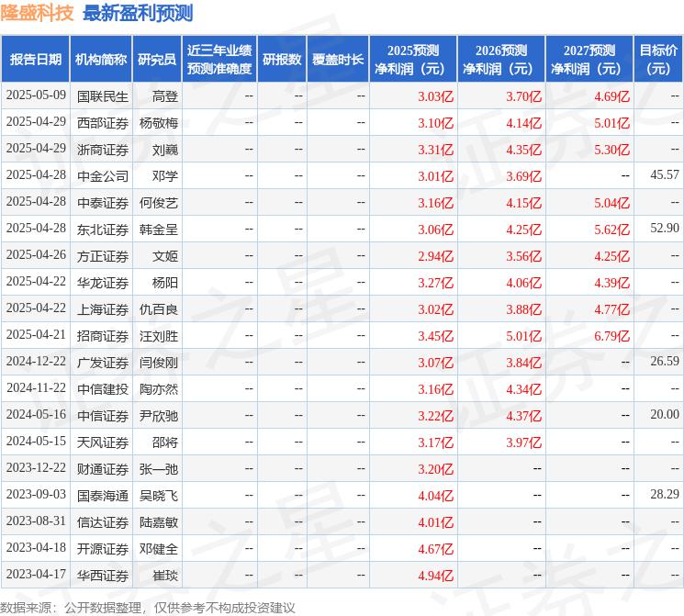Select the 研究员 column header
The height and width of the screenshot is (616, 684).
click(157, 60)
